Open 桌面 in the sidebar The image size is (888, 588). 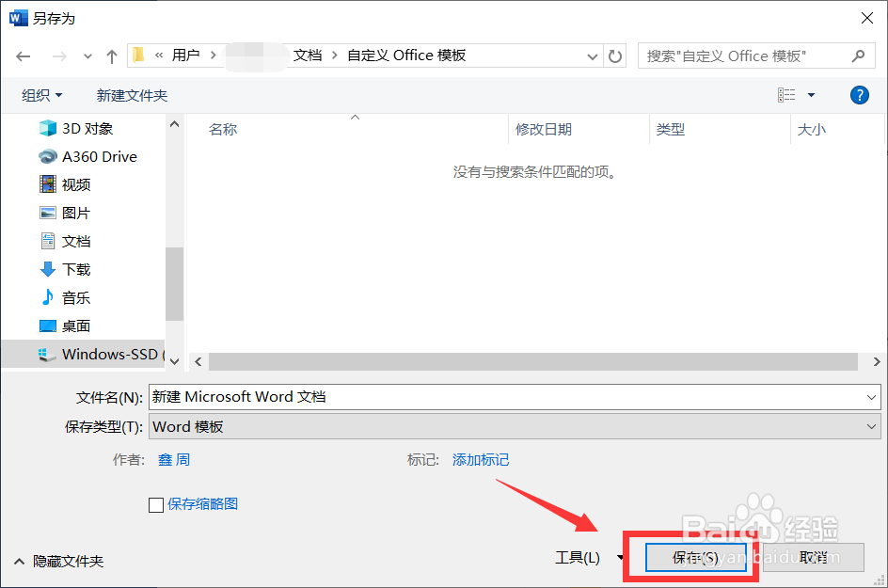[76, 326]
